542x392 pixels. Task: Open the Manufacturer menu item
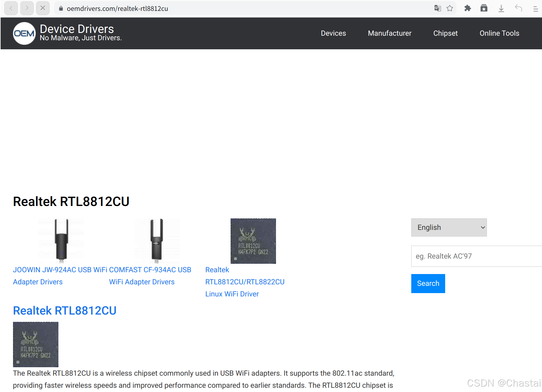coord(389,33)
